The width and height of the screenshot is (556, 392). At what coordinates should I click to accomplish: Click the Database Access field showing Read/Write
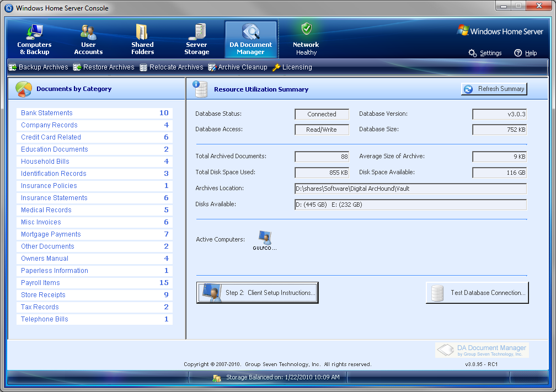click(322, 130)
